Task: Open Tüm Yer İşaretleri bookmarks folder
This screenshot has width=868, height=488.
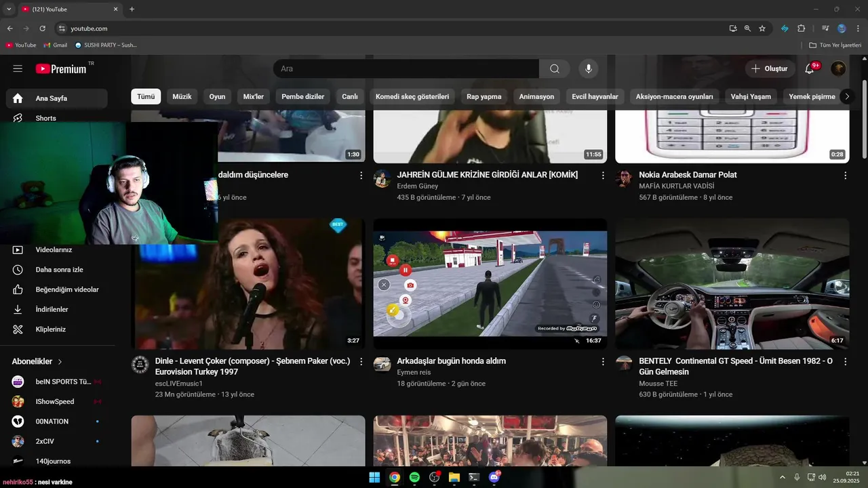Action: pos(835,45)
